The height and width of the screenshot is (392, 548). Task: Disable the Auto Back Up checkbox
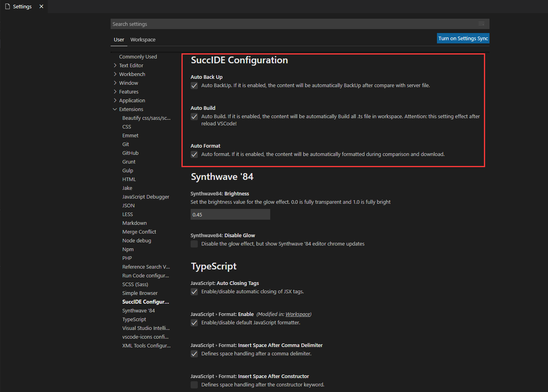[x=194, y=86]
